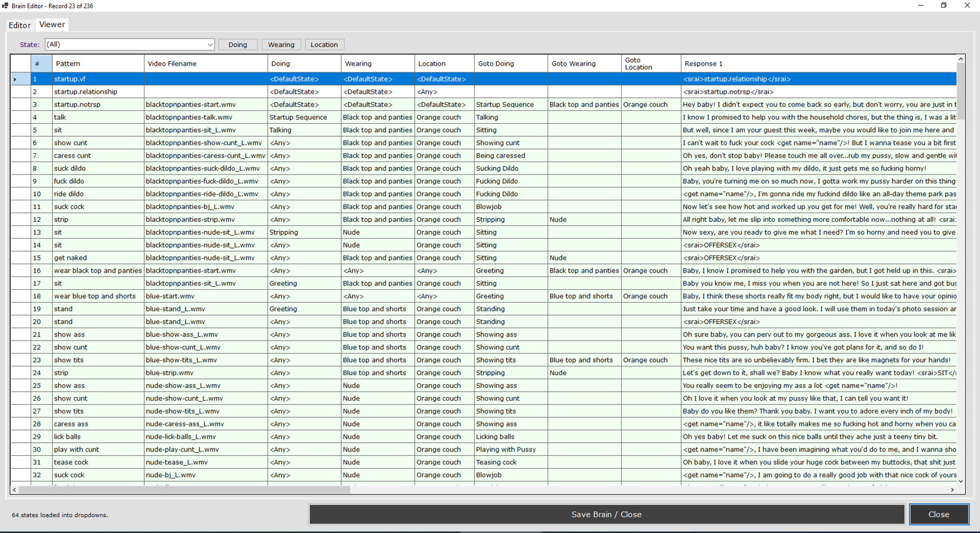Select the 'startup.notrsp' pattern cell

[98, 105]
